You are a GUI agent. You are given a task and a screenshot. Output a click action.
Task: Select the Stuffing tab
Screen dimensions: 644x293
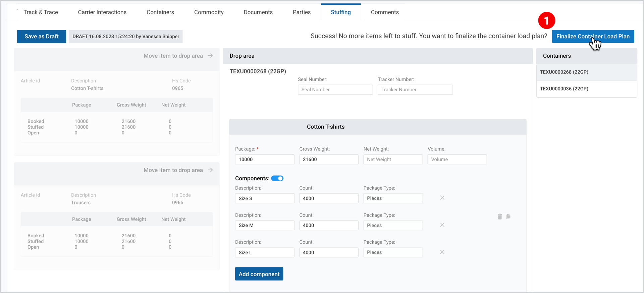(341, 12)
